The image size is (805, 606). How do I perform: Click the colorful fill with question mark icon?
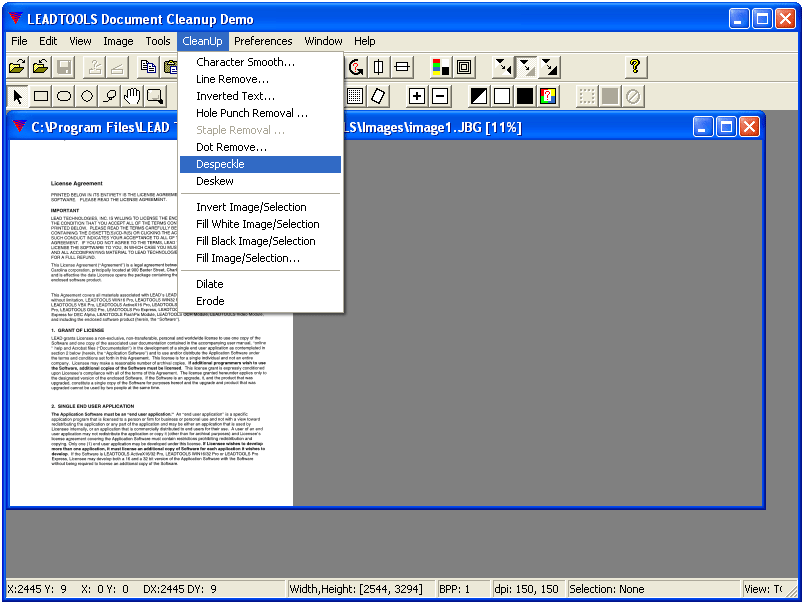coord(548,96)
